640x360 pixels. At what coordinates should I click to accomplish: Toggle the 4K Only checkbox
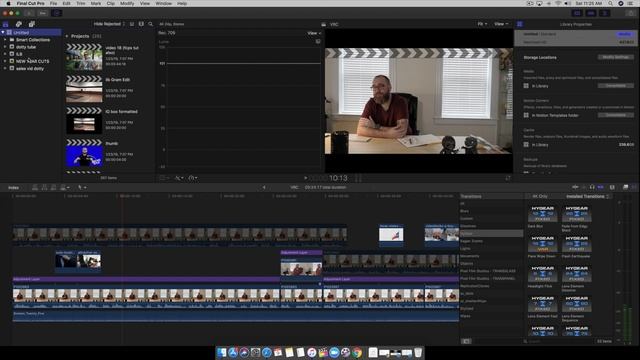tap(529, 196)
